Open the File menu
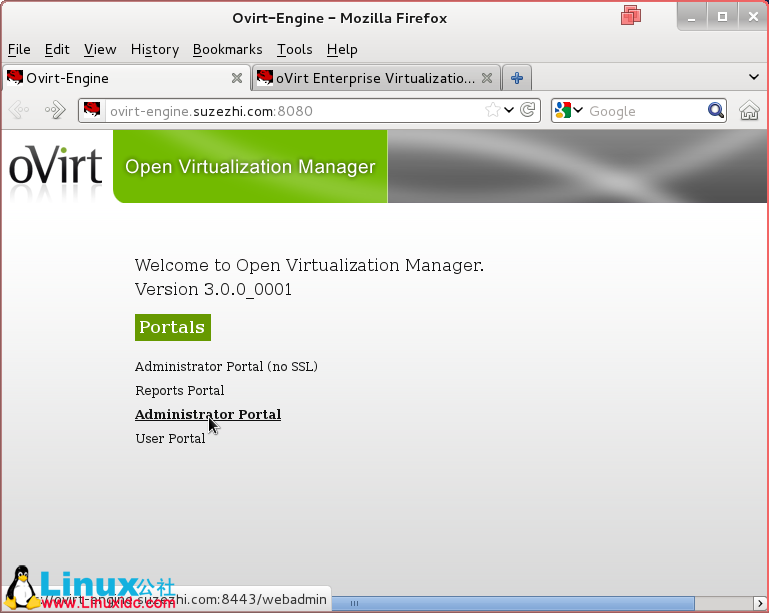 coord(19,50)
